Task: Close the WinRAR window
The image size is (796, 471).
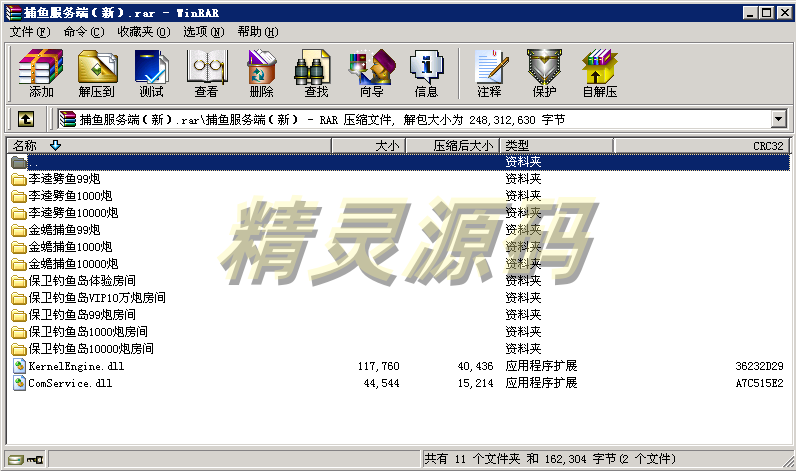Action: [x=785, y=13]
